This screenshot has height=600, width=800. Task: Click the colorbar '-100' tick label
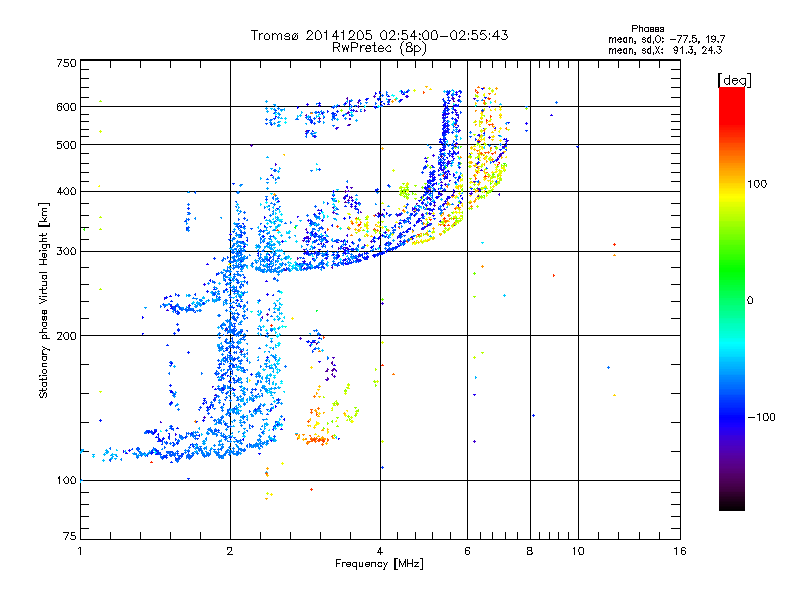(761, 417)
